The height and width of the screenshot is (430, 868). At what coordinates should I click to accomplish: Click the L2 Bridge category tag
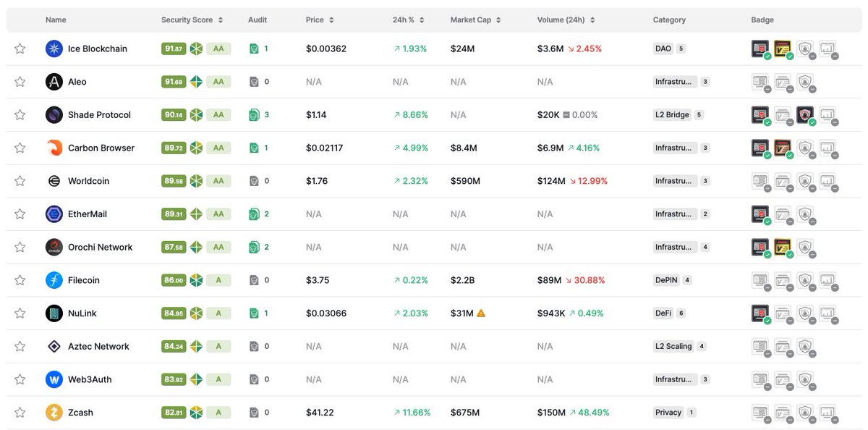click(x=673, y=115)
